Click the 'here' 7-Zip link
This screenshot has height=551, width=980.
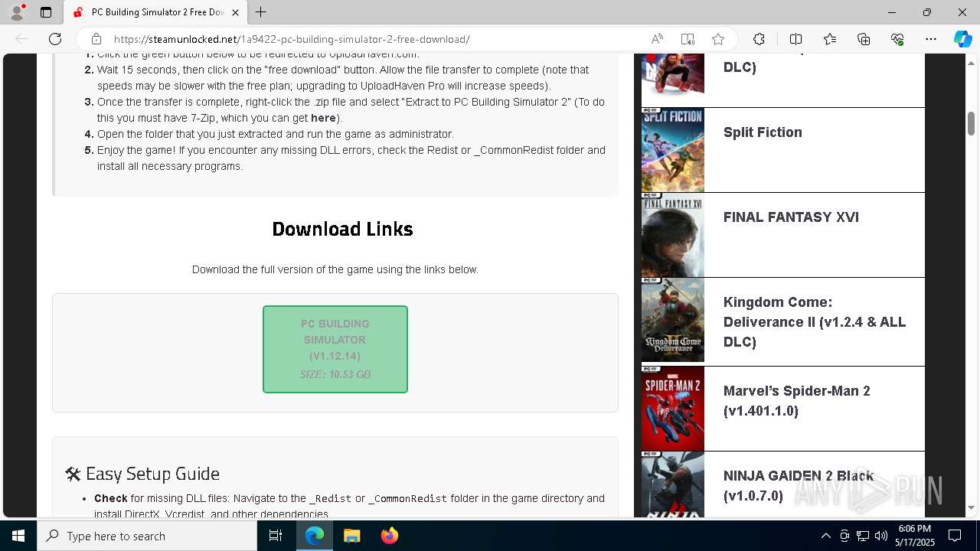coord(323,118)
